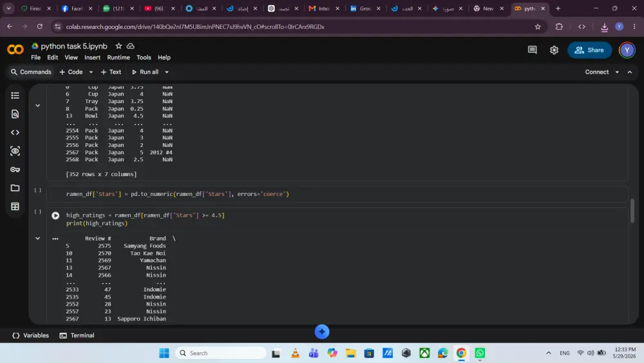Add a Code cell

pyautogui.click(x=71, y=72)
